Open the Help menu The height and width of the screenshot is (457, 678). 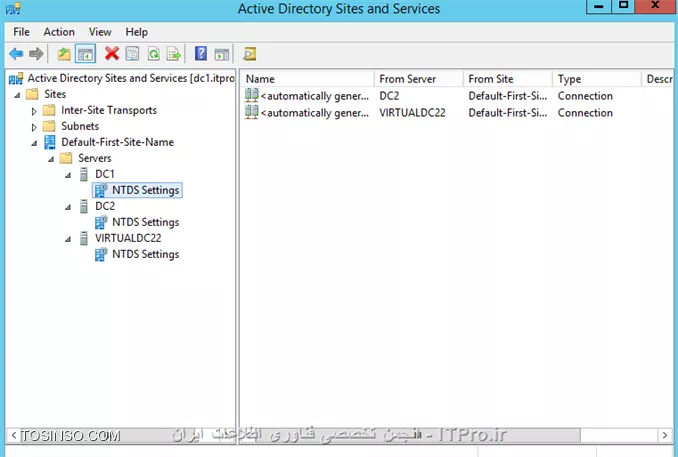coord(137,32)
